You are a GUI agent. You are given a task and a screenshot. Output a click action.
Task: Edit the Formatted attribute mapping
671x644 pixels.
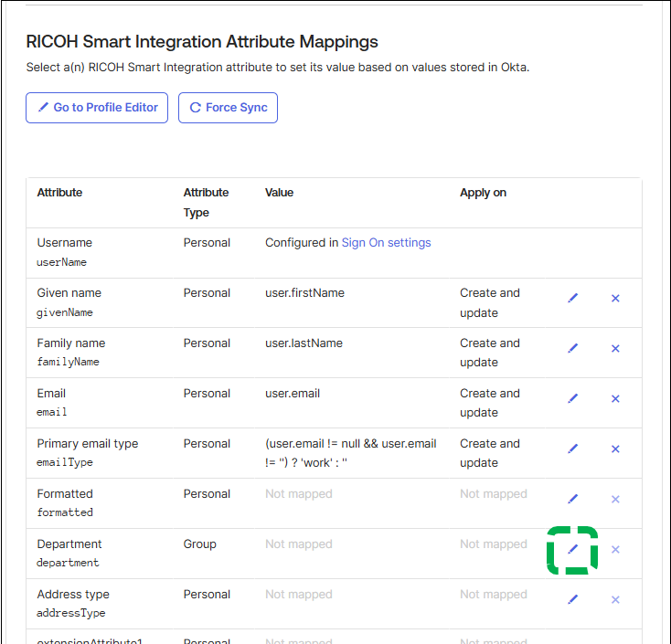click(x=573, y=499)
